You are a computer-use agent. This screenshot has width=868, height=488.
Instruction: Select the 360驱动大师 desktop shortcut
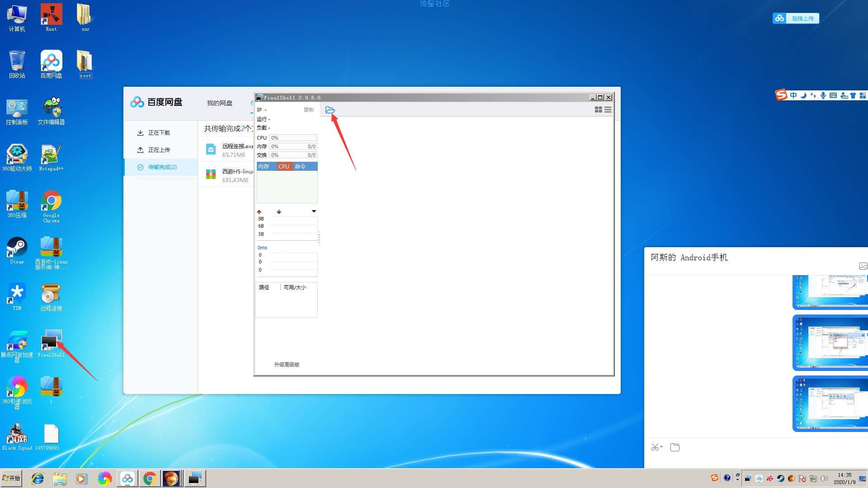point(17,158)
